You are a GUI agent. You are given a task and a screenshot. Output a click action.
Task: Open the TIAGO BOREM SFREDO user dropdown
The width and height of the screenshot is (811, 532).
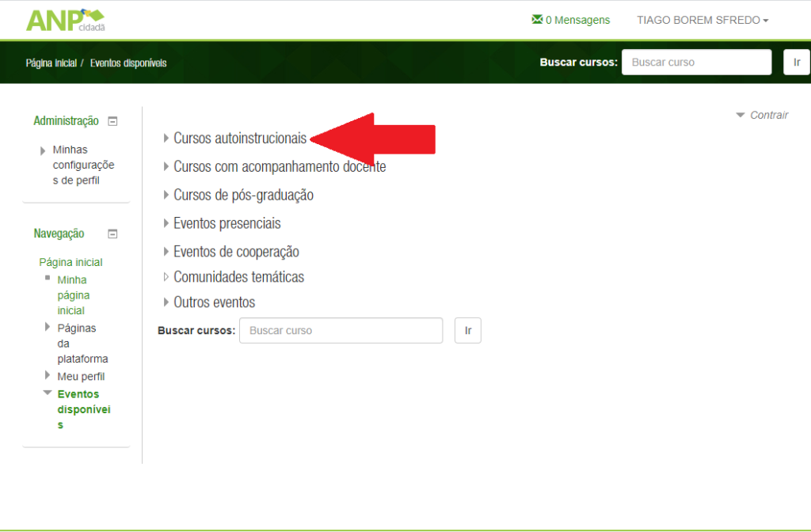coord(702,20)
